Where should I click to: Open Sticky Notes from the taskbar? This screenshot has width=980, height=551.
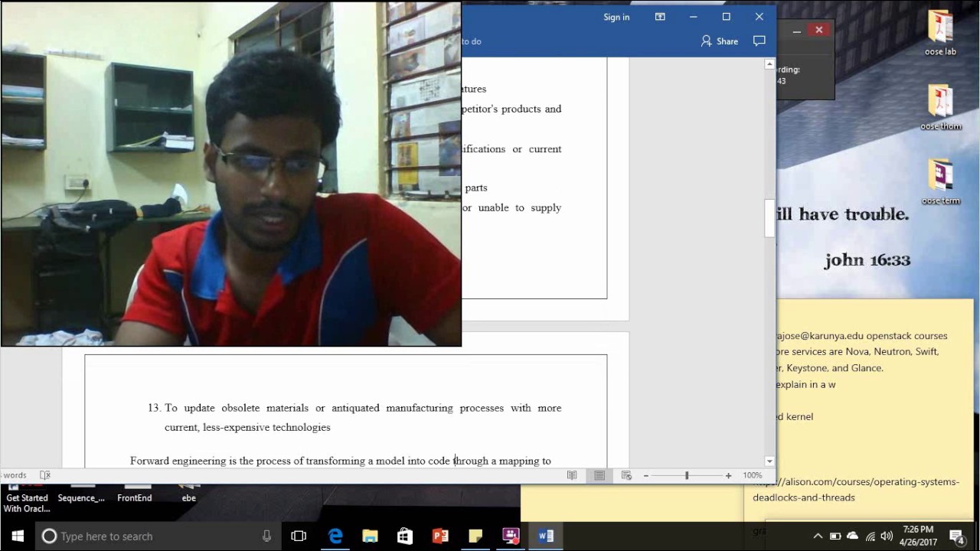[x=475, y=536]
